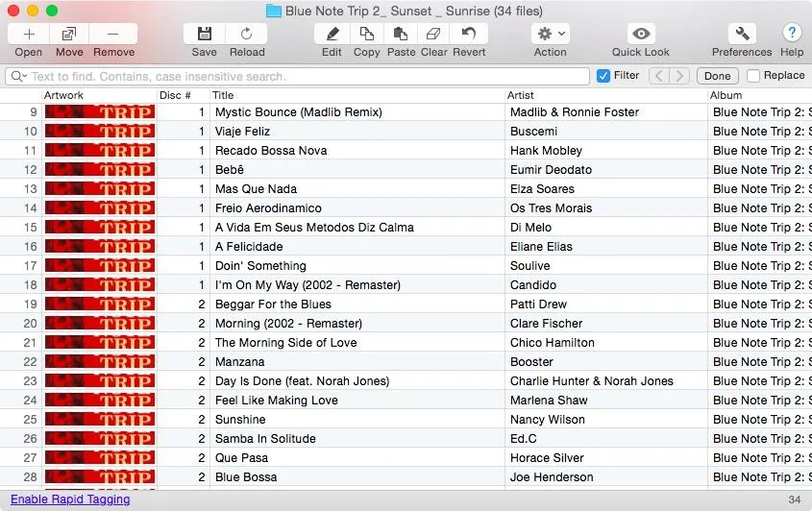Click artist Eumir Deodato

point(551,170)
